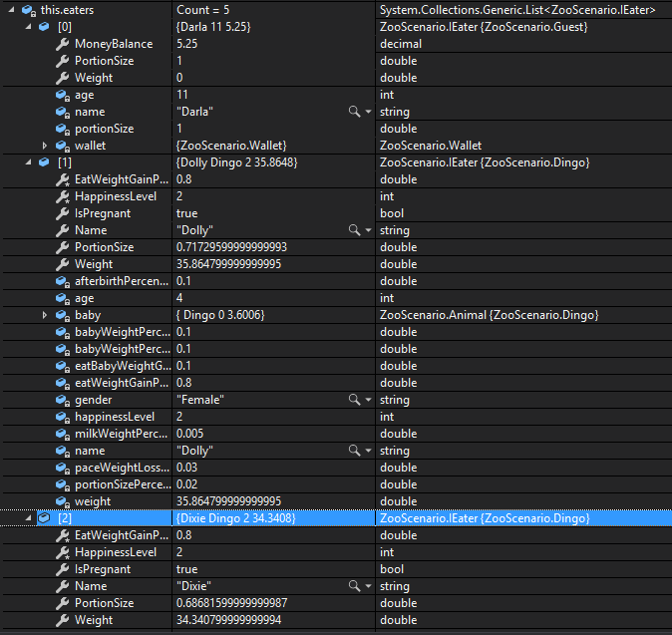Image resolution: width=672 pixels, height=635 pixels.
Task: Expand the baby field node
Action: (45, 315)
